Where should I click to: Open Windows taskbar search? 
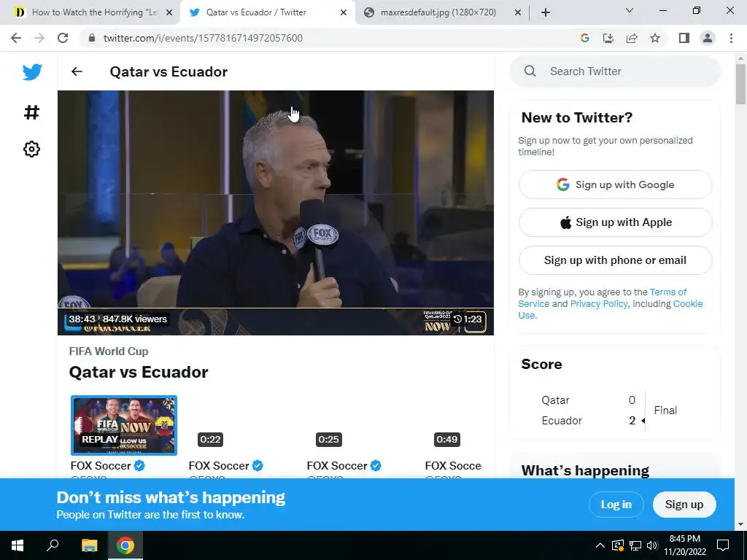coord(53,545)
